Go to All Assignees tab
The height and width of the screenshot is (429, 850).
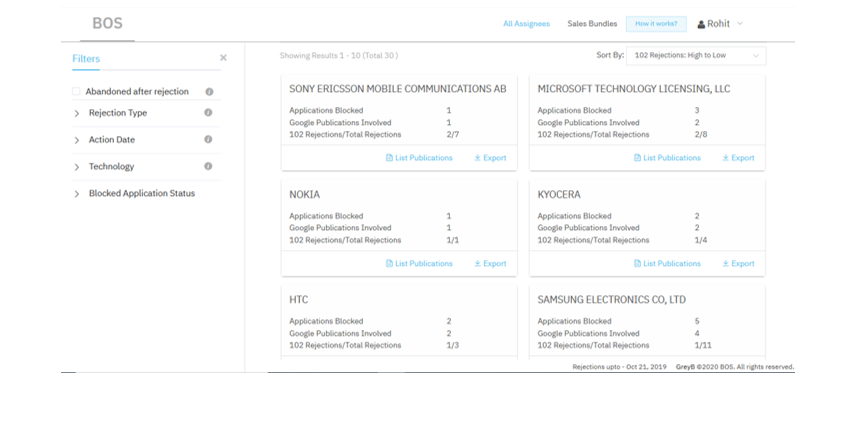(x=526, y=24)
